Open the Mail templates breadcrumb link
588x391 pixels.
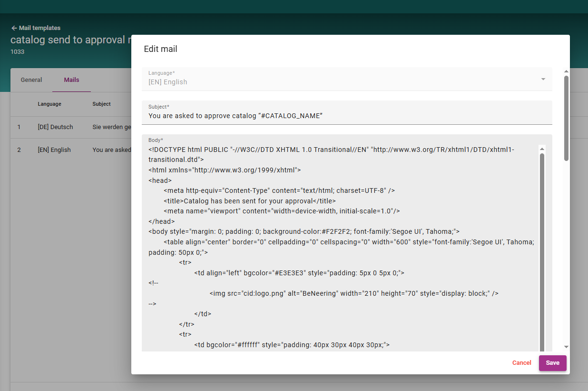(x=39, y=28)
